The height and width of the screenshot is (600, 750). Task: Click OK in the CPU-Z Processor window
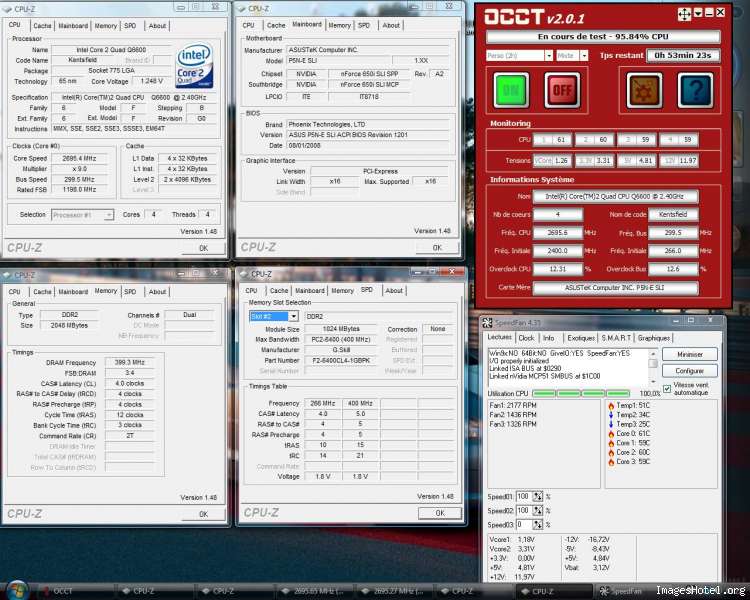pyautogui.click(x=203, y=248)
